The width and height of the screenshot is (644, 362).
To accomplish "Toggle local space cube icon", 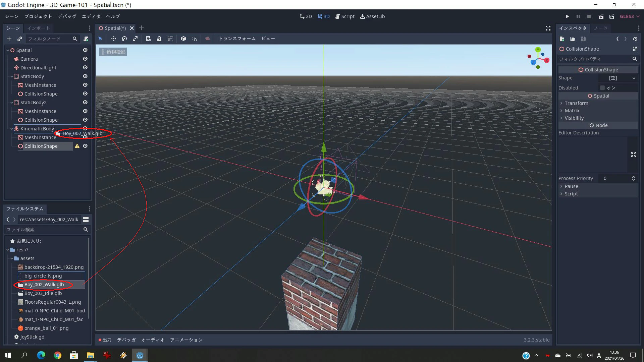I will point(183,39).
